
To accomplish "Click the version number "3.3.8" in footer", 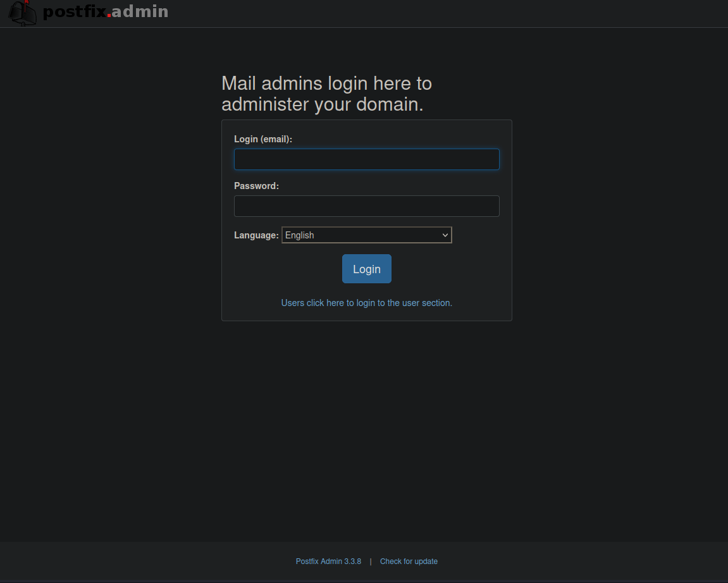I will [x=353, y=562].
